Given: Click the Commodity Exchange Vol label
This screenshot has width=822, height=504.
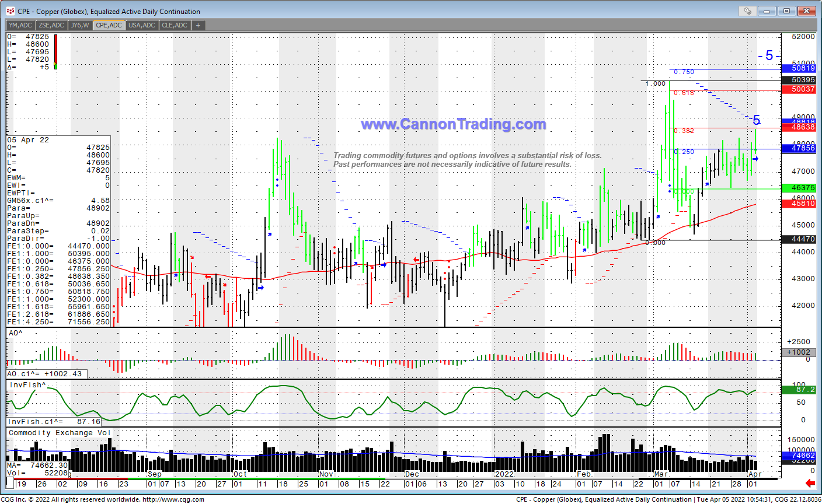Looking at the screenshot, I should (59, 433).
